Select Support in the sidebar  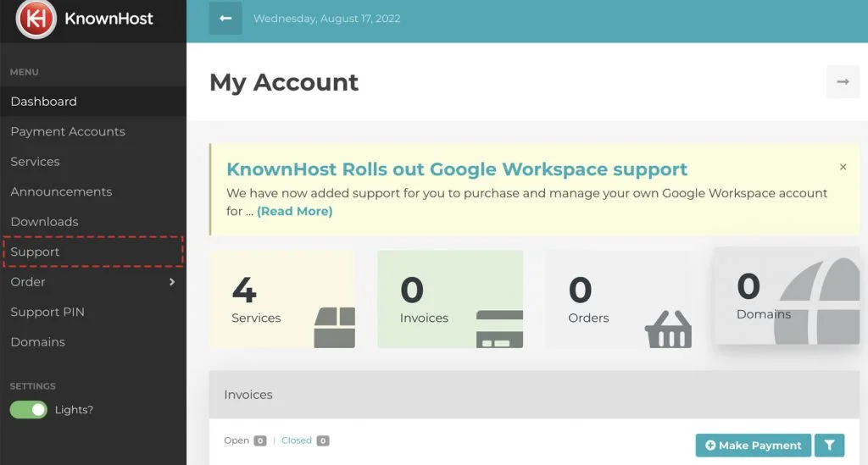93,252
